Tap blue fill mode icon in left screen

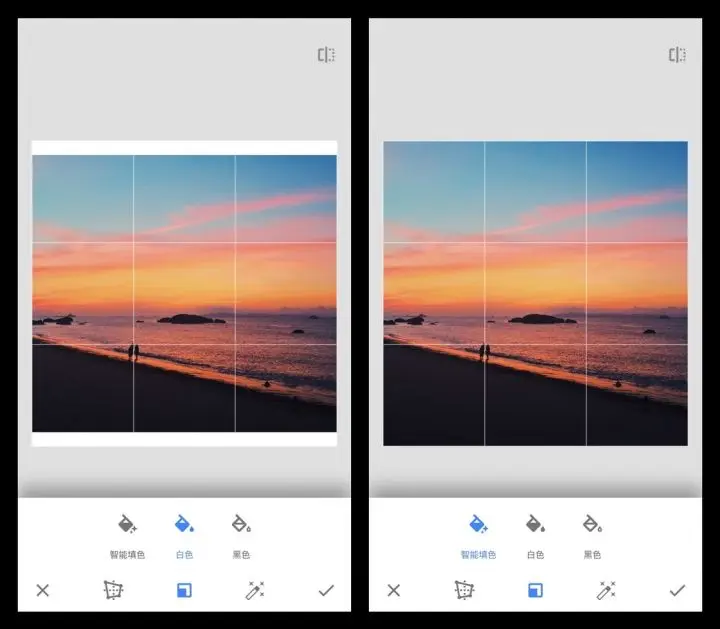pos(184,590)
